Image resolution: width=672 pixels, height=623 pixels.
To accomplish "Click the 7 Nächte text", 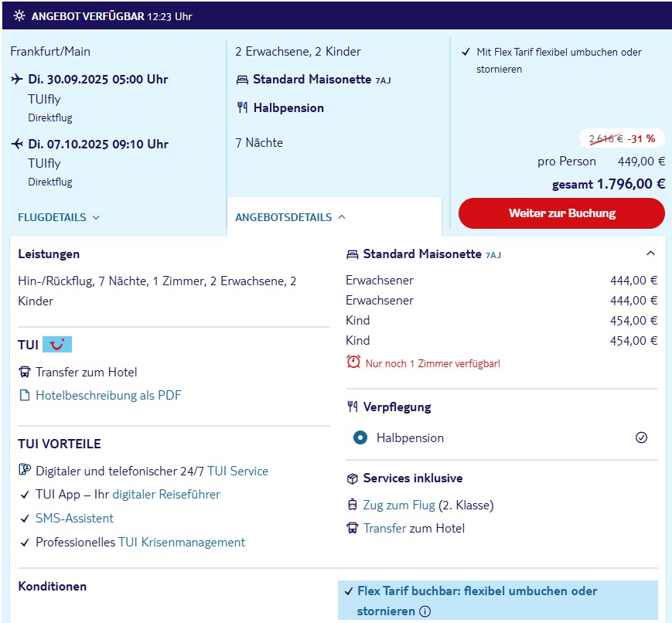I will [x=259, y=143].
